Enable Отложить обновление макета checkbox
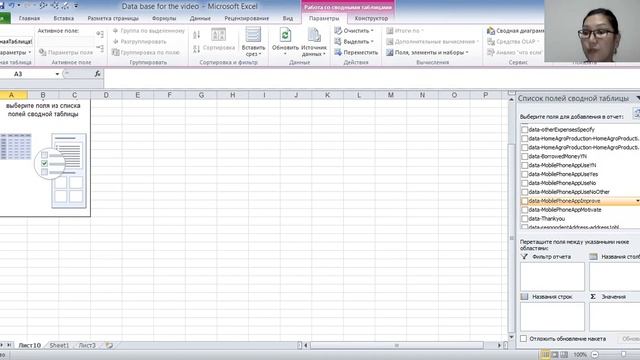 (524, 339)
